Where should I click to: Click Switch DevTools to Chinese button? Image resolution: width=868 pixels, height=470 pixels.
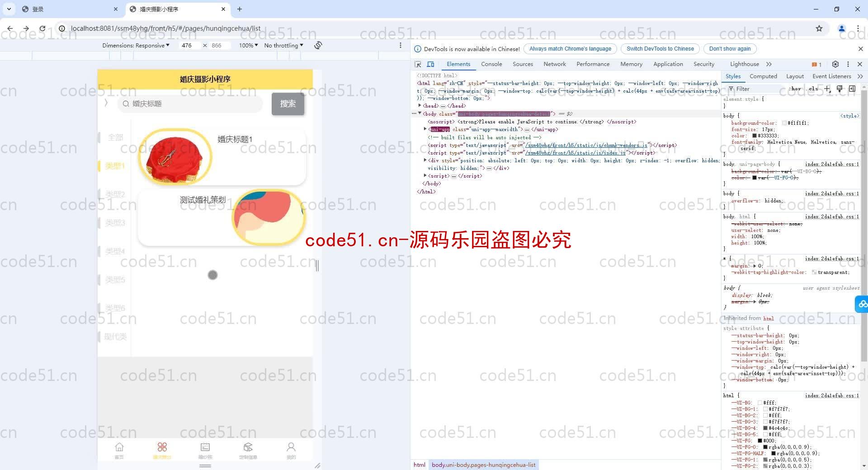660,49
